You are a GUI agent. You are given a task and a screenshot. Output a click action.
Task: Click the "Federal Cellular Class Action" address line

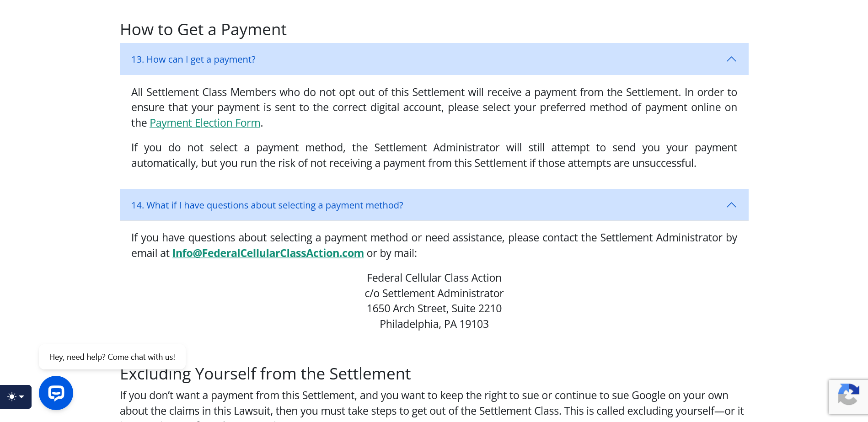[x=434, y=278]
